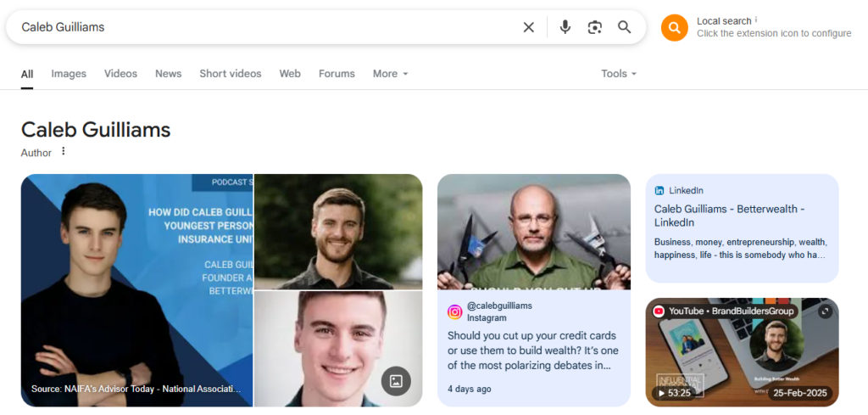
Task: Open the Forums tab
Action: pyautogui.click(x=337, y=74)
